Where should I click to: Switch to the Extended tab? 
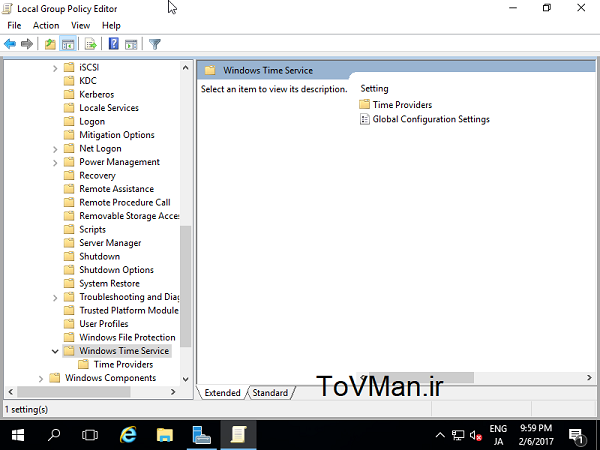coord(222,393)
